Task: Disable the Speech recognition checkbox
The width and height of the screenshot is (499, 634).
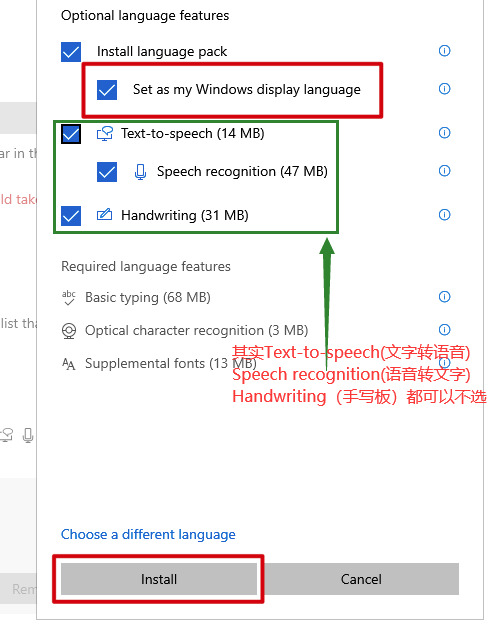Action: [107, 172]
